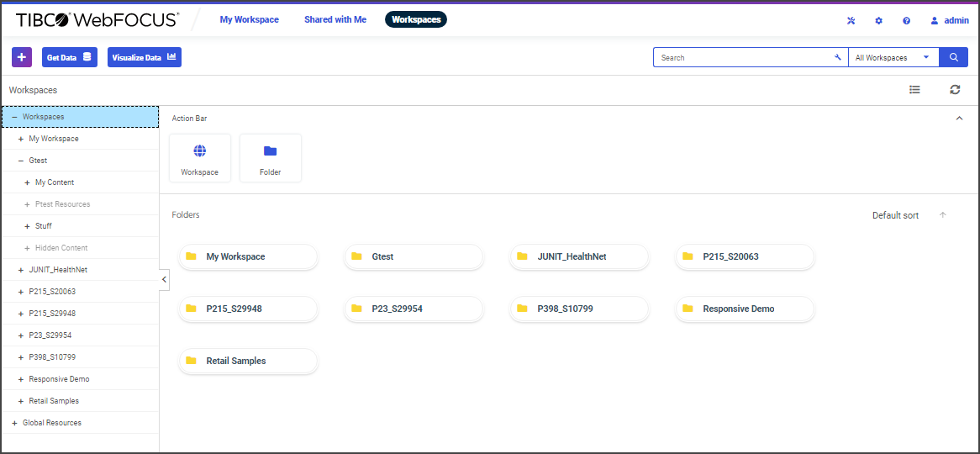Click inside the Search input field
980x454 pixels.
coord(745,57)
